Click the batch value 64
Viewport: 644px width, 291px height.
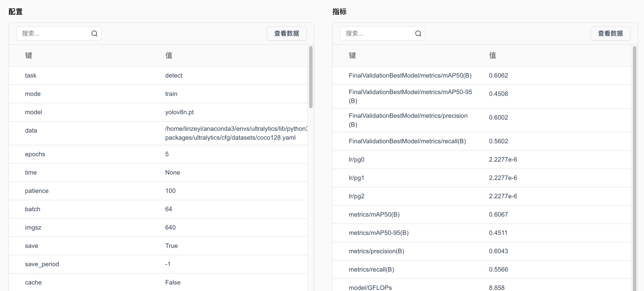[x=168, y=209]
